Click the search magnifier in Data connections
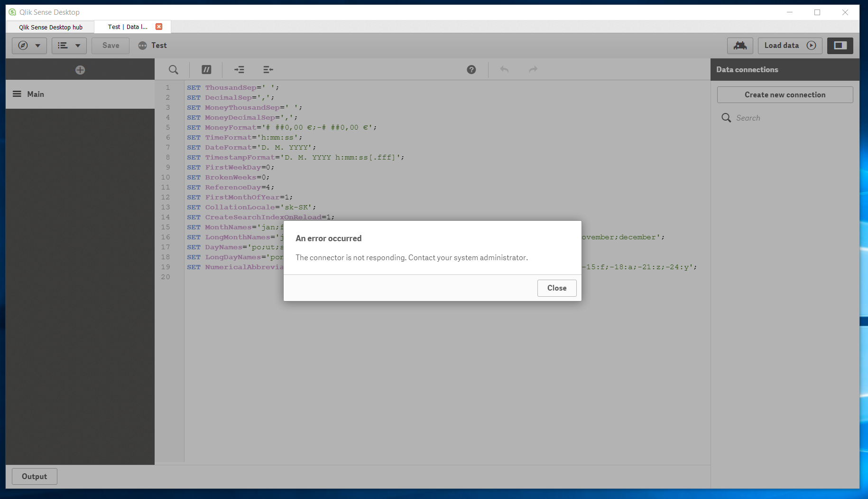Screen dimensions: 868x499 pyautogui.click(x=726, y=118)
